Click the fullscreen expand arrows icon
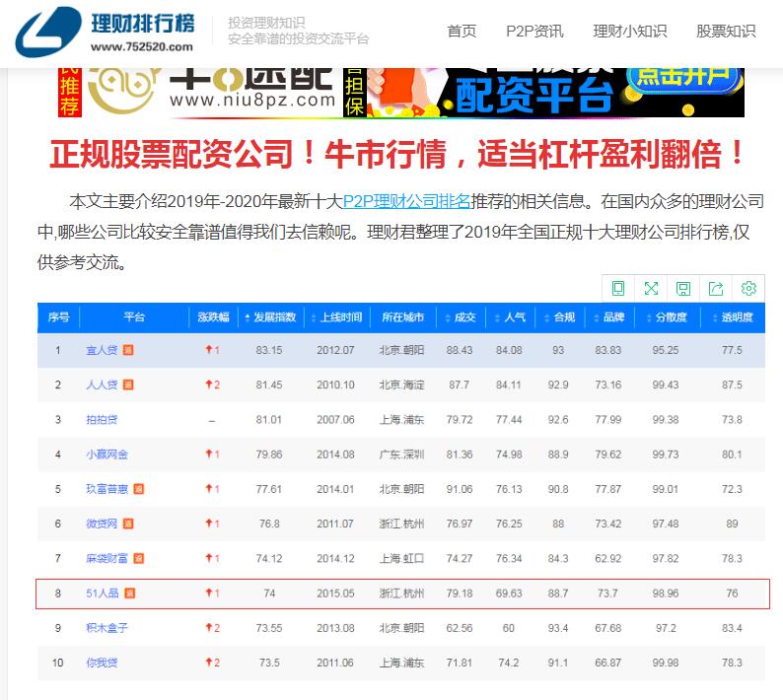 pyautogui.click(x=651, y=288)
